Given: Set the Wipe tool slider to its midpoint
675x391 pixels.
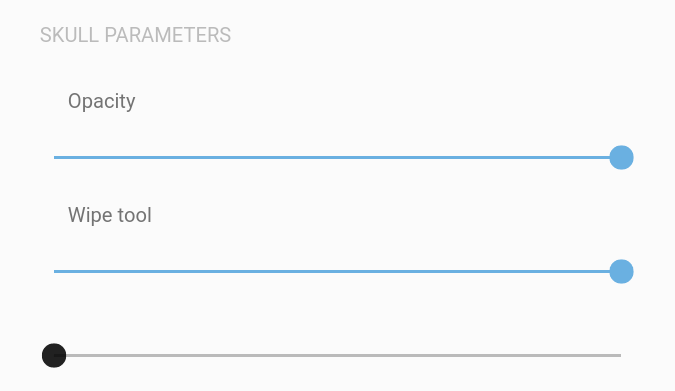Looking at the screenshot, I should [x=338, y=272].
